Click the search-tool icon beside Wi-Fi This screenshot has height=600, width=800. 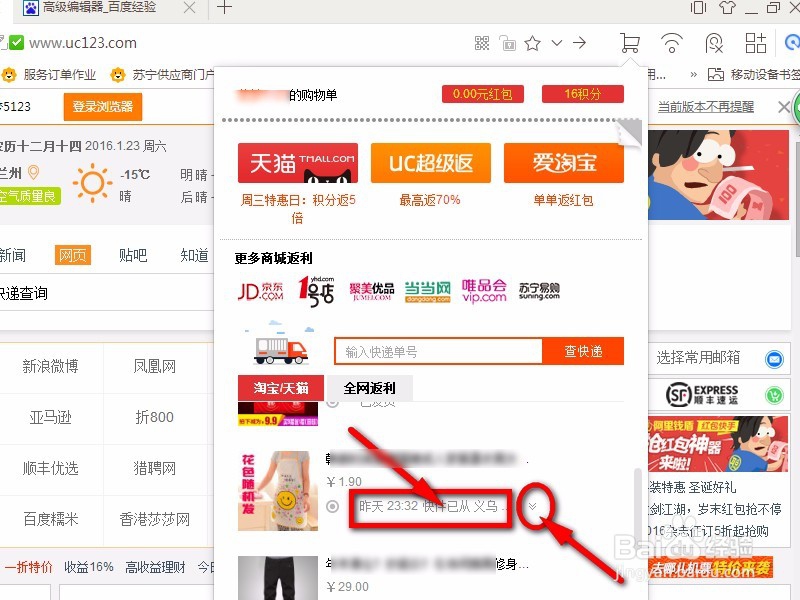714,43
